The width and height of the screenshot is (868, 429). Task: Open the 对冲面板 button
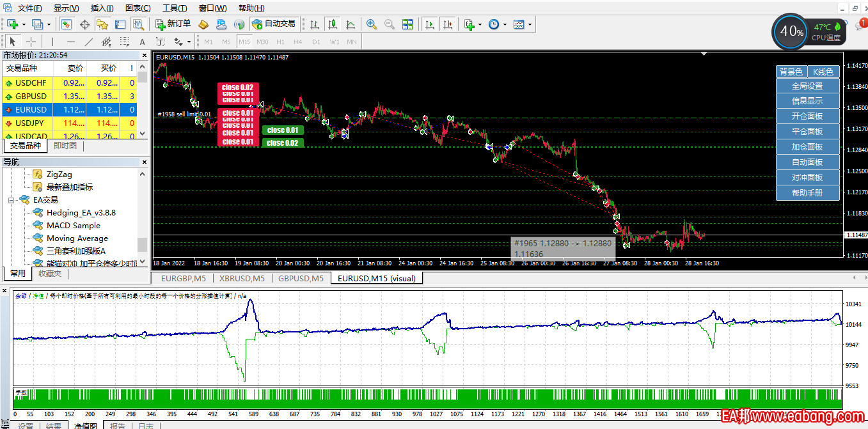807,178
